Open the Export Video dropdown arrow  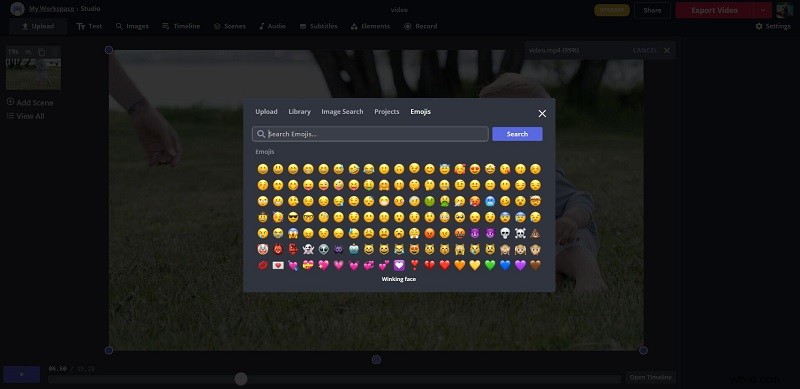click(x=763, y=10)
